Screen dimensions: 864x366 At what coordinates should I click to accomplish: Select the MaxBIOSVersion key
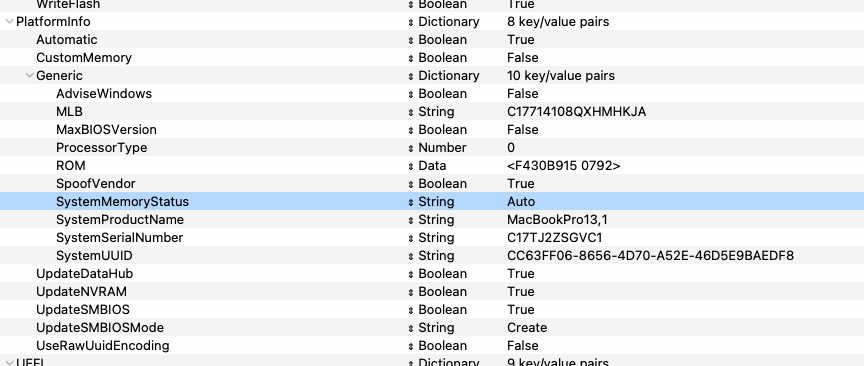pos(106,130)
